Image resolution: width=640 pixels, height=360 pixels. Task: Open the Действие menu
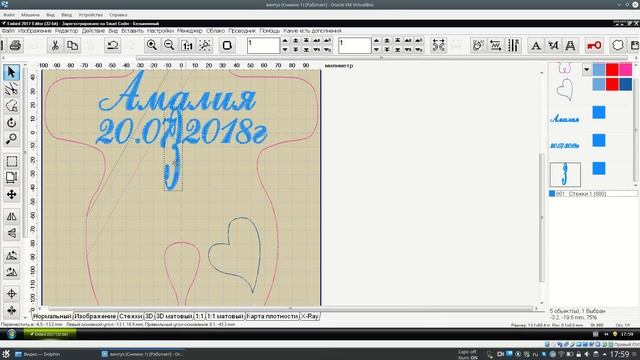coord(93,31)
